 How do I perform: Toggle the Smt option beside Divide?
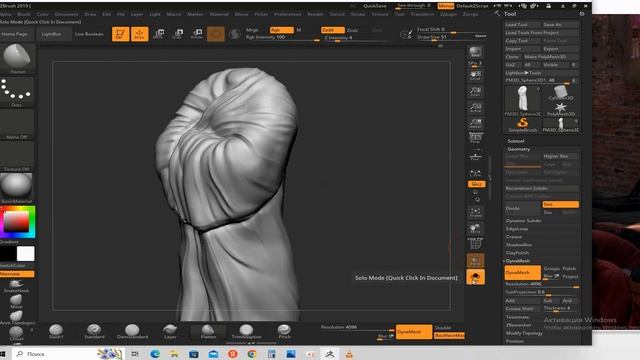point(560,204)
